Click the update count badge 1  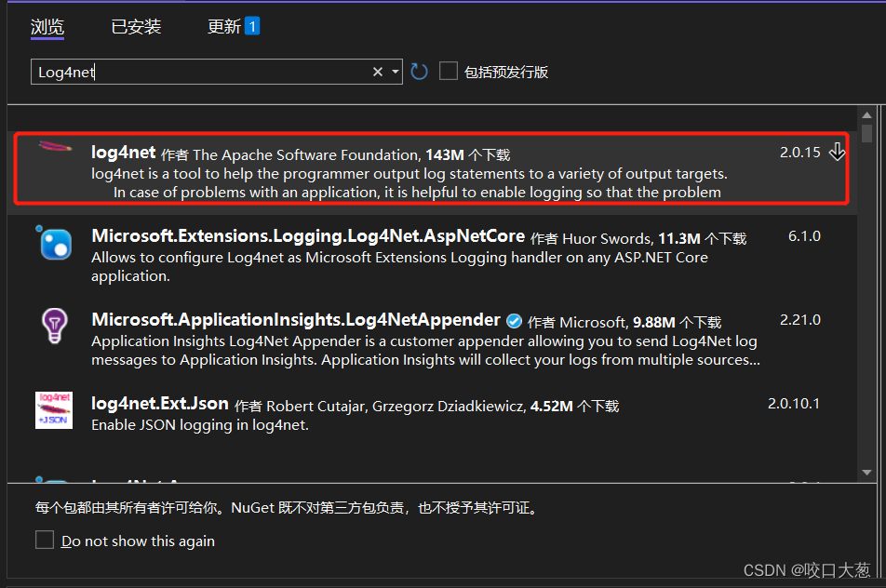[252, 27]
